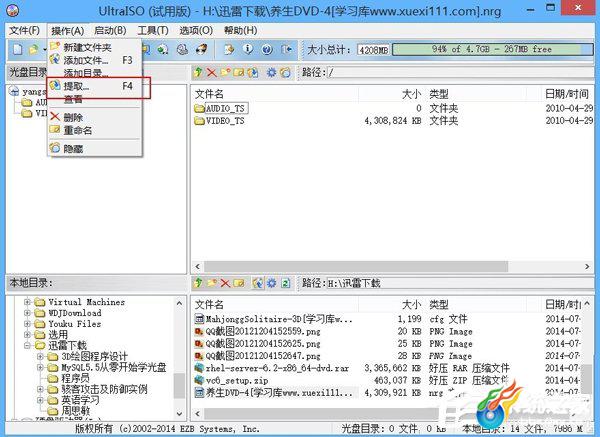600x437 pixels.
Task: Expand the 英语学习 folder node
Action: [40, 400]
